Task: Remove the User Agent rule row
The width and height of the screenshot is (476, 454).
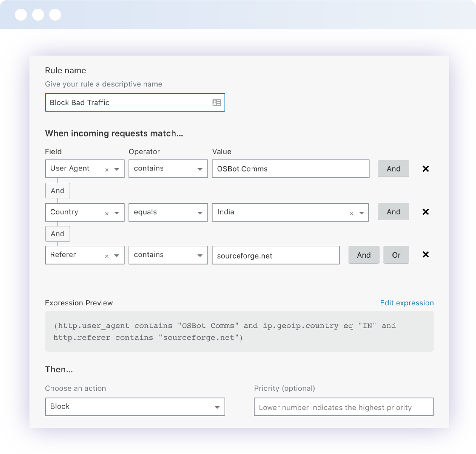Action: pos(425,169)
